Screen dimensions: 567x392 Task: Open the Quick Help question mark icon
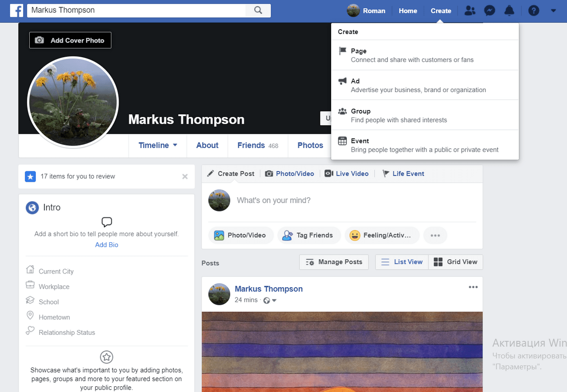click(x=533, y=10)
